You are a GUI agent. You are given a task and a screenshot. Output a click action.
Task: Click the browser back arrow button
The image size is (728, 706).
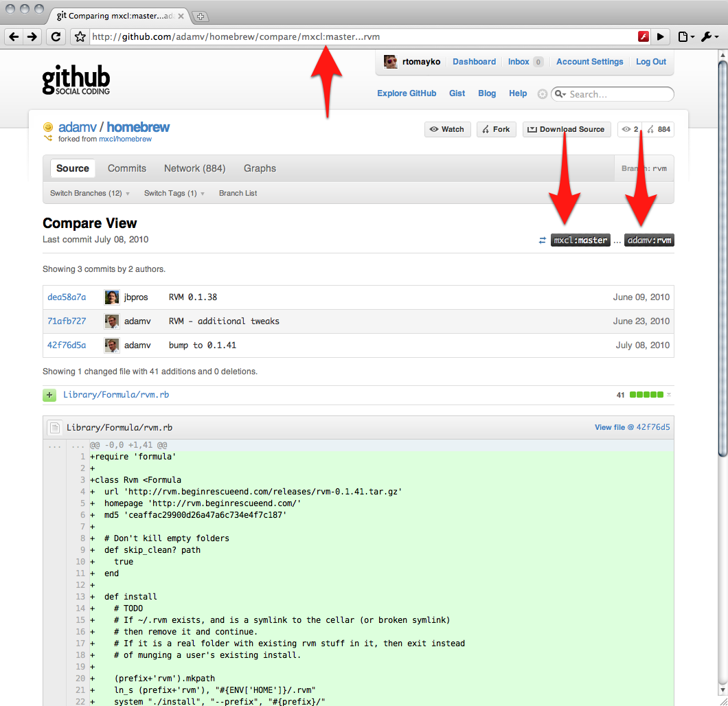14,37
